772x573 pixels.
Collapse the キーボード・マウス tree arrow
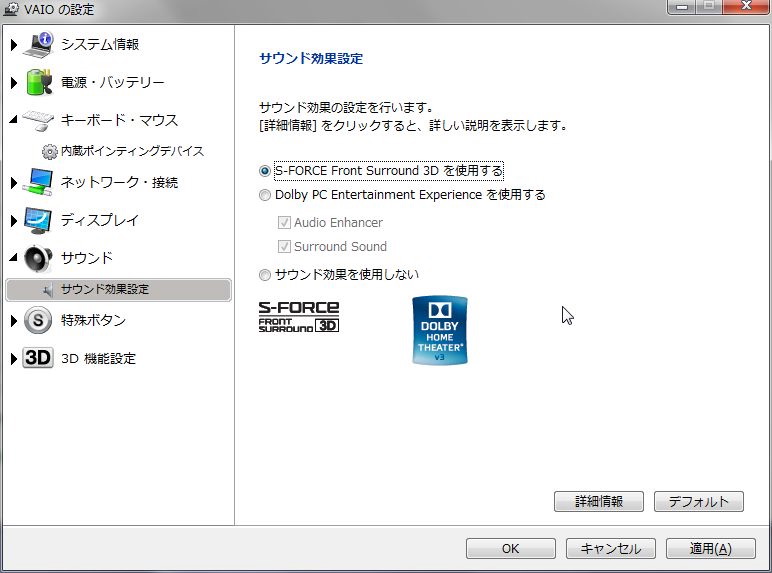13,119
